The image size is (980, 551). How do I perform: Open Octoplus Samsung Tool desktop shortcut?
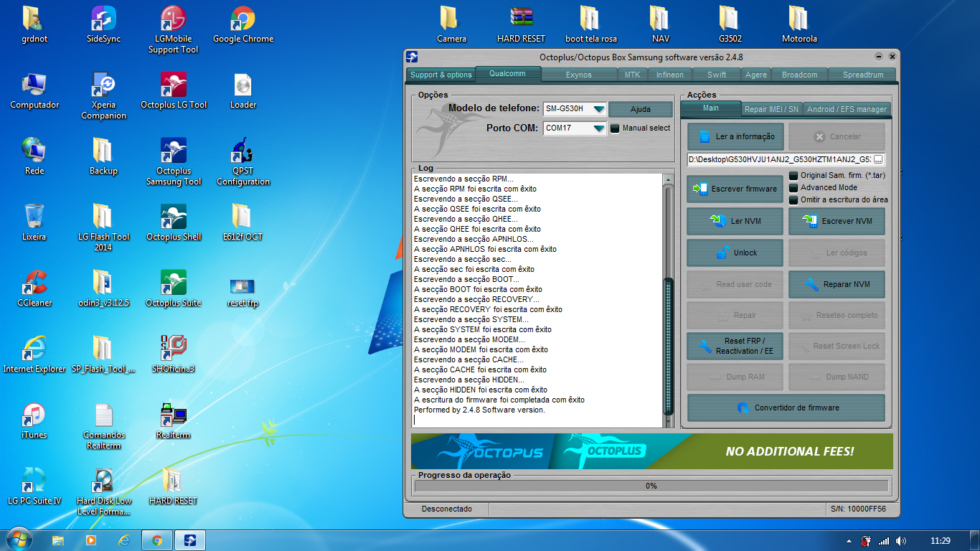(173, 162)
